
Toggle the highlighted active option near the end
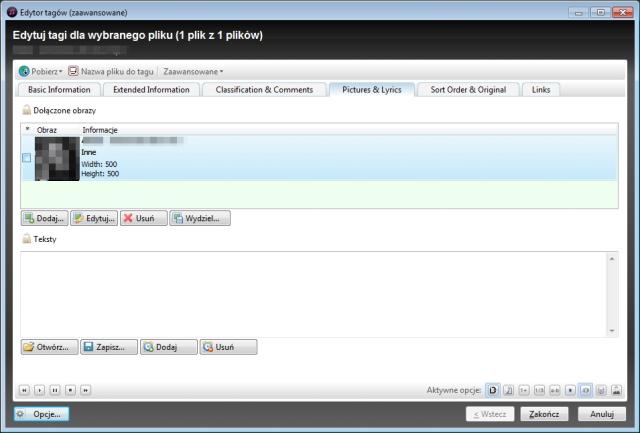point(586,389)
